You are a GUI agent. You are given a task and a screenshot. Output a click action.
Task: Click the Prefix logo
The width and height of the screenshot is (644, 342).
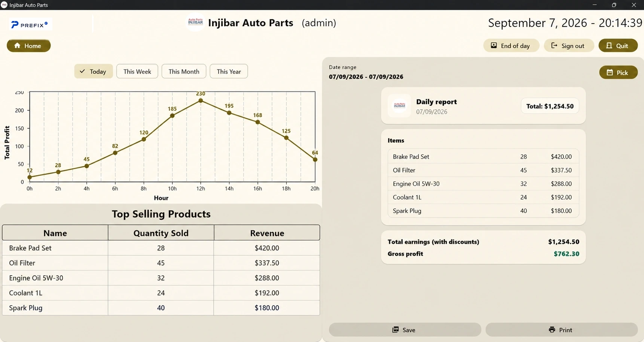[x=30, y=25]
